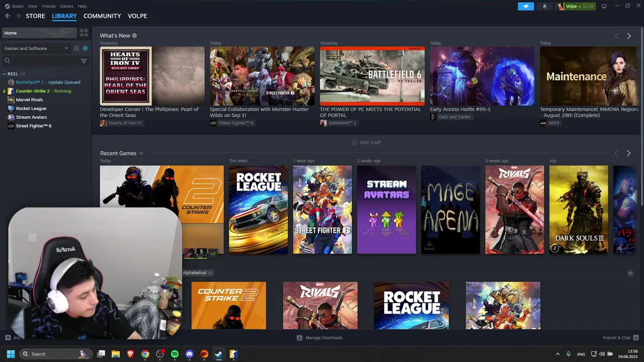Collapse the REEL collection

pos(5,74)
